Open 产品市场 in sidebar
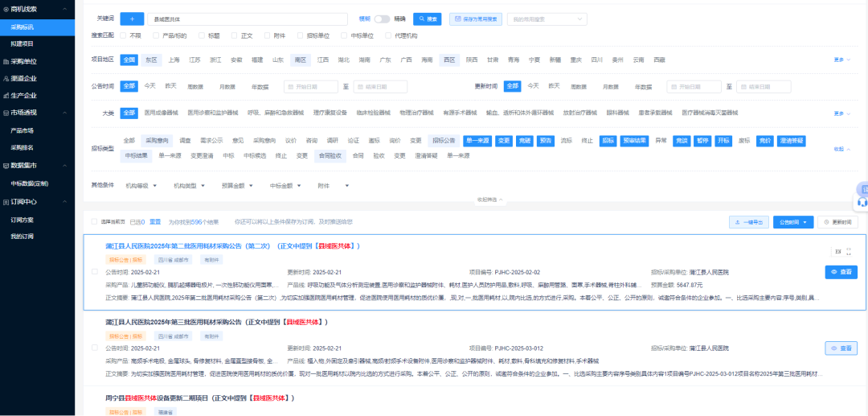 23,130
